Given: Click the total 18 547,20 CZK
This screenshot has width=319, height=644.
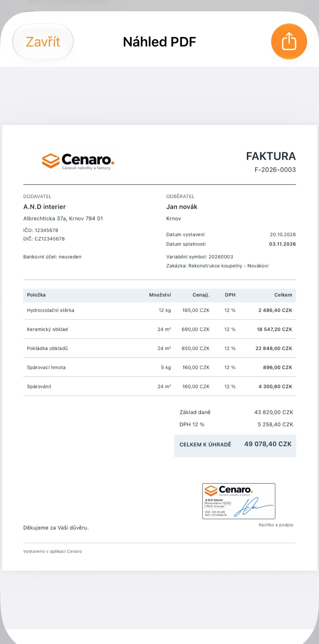Looking at the screenshot, I should click(x=274, y=329).
